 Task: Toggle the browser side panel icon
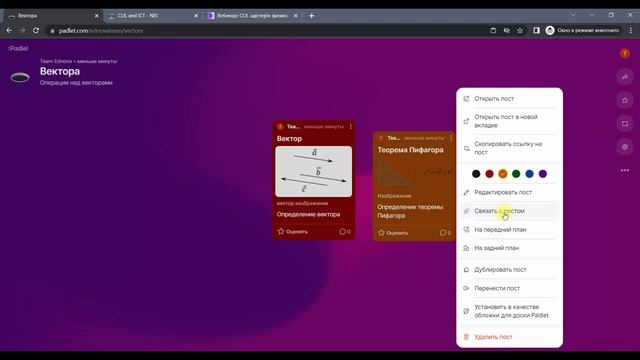(536, 30)
